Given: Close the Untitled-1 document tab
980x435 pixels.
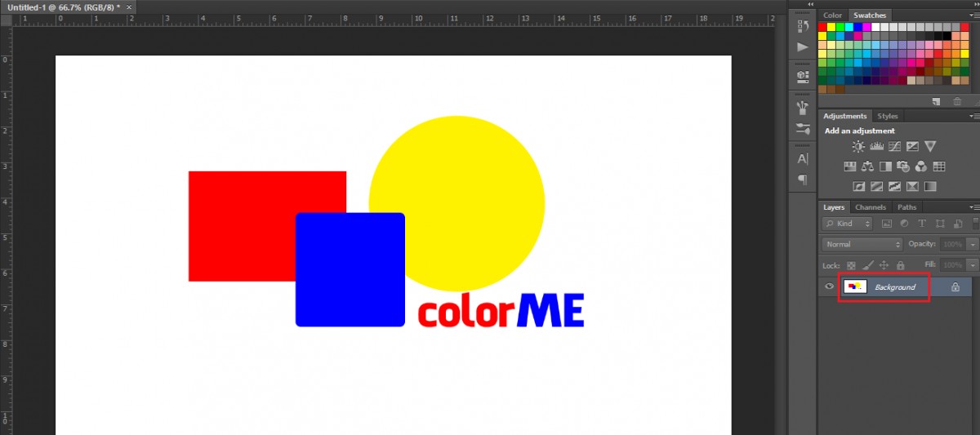Looking at the screenshot, I should coord(128,7).
